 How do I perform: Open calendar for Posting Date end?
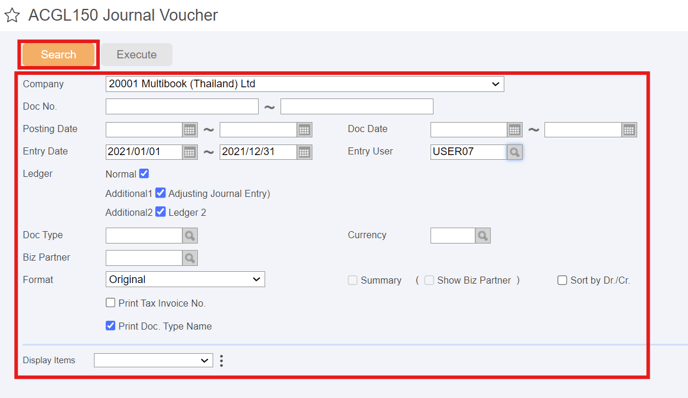coord(304,130)
